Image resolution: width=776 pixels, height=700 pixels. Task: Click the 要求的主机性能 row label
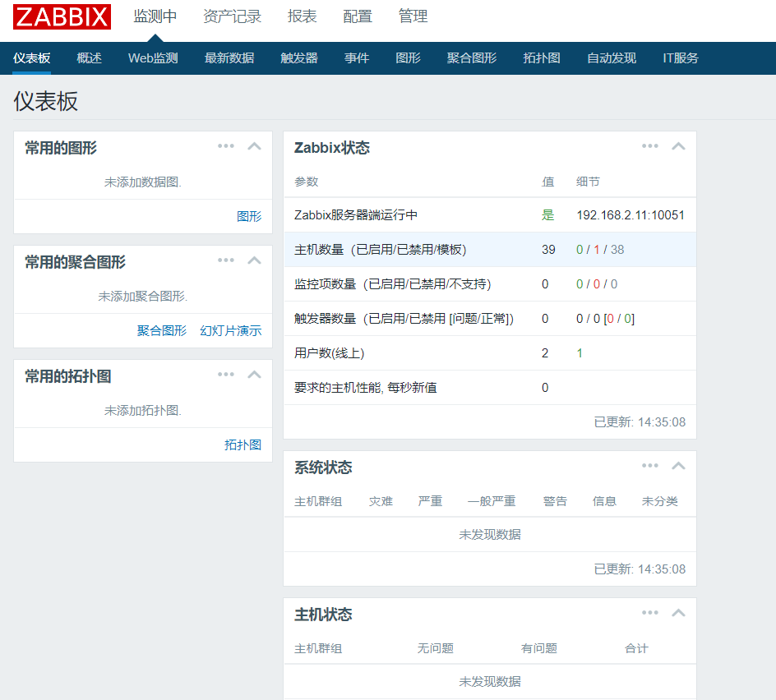click(365, 388)
